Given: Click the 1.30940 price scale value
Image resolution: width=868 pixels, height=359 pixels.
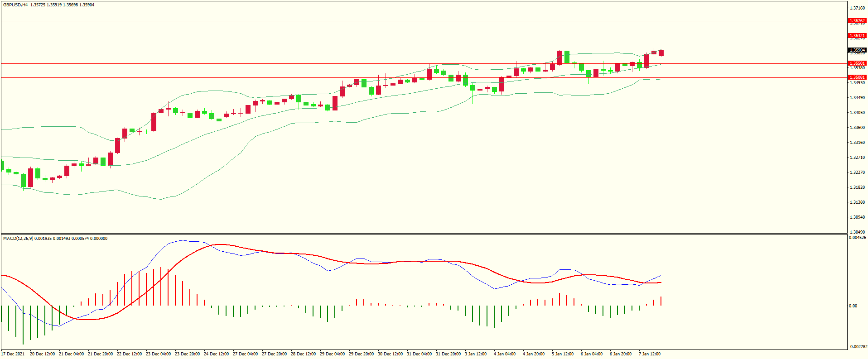Looking at the screenshot, I should tap(857, 217).
